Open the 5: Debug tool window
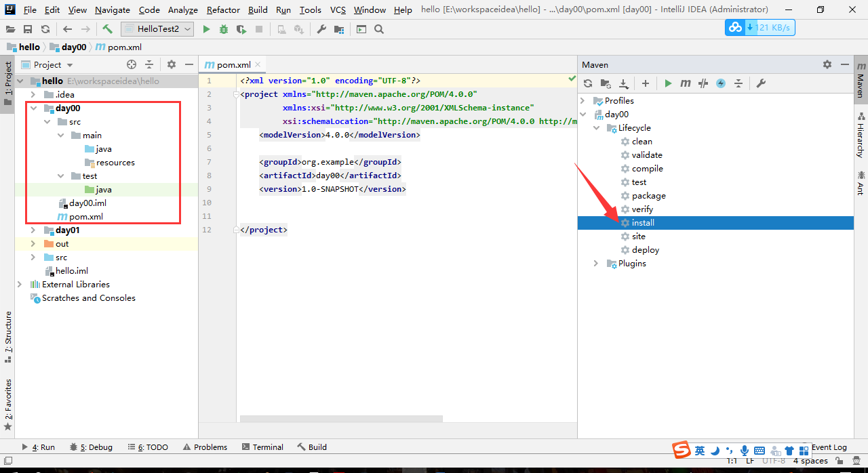Viewport: 868px width, 473px height. tap(90, 447)
